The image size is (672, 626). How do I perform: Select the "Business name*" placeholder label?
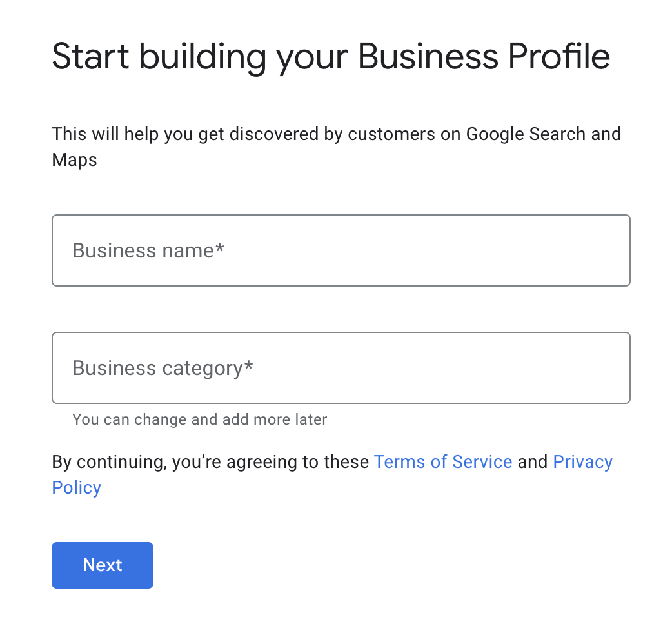(143, 250)
